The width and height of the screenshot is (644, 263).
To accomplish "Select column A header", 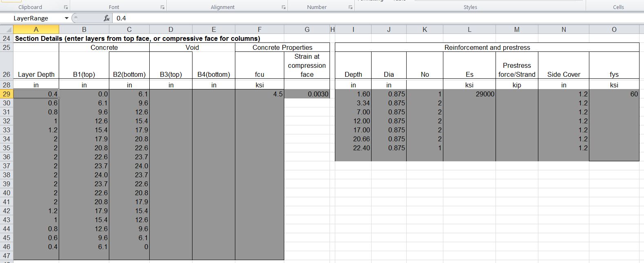I will 36,29.
